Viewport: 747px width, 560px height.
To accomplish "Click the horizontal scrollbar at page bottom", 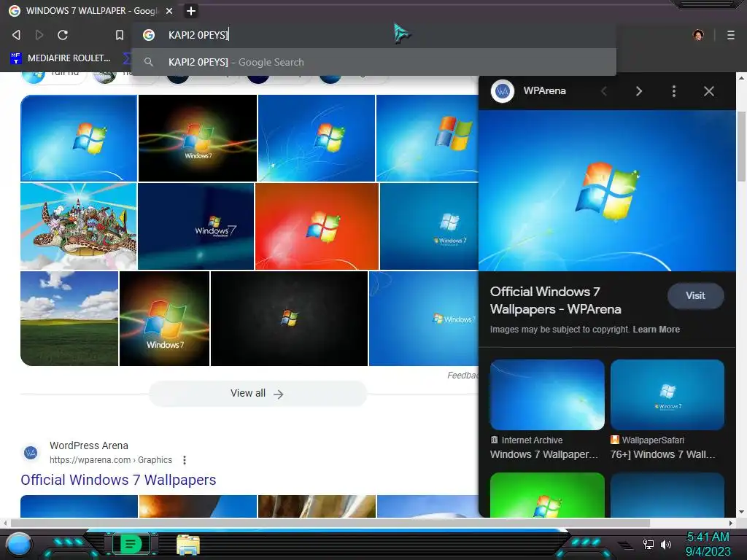I will [330, 524].
